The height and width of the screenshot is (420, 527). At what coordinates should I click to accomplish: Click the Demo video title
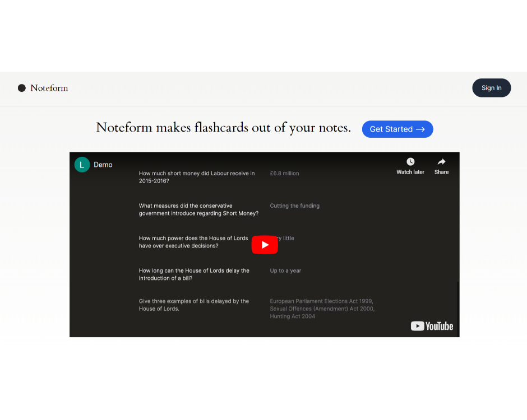pos(103,165)
